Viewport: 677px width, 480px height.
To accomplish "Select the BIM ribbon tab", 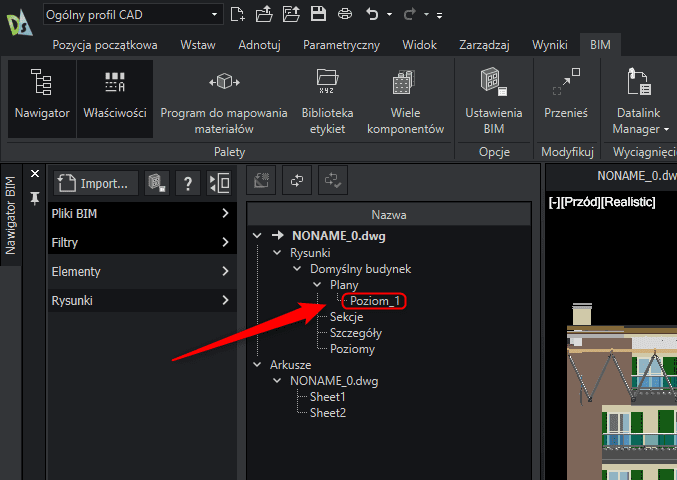I will pyautogui.click(x=600, y=45).
